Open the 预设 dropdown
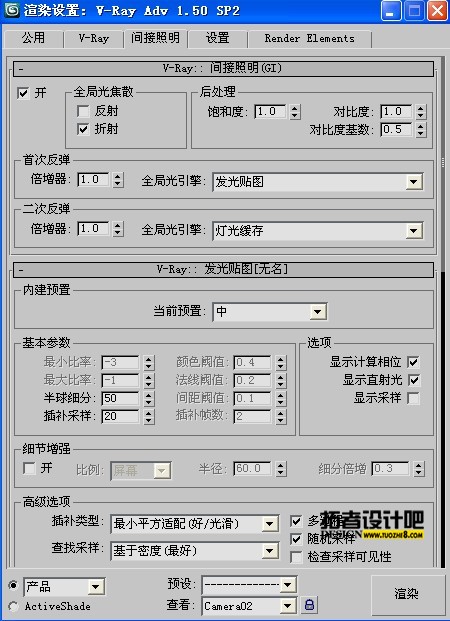This screenshot has height=621, width=450. pyautogui.click(x=249, y=585)
